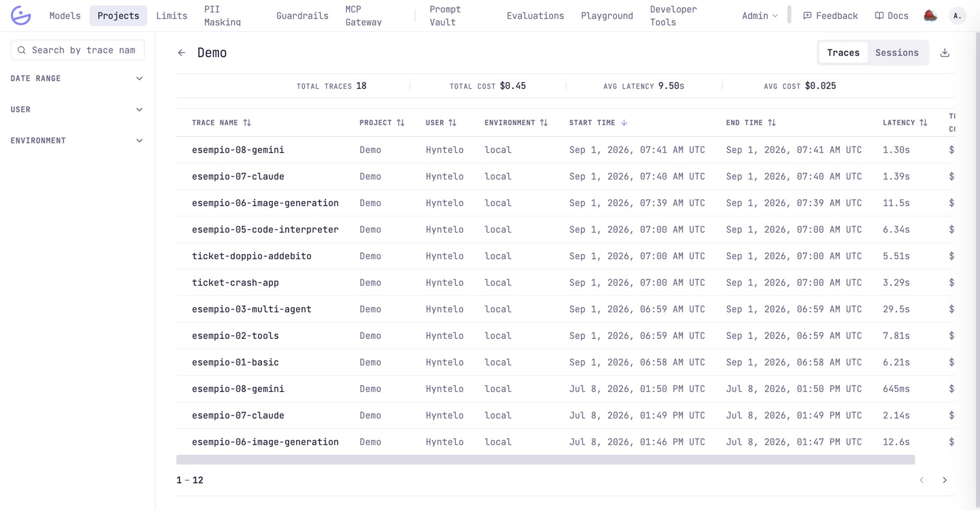This screenshot has width=980, height=510.
Task: Click the Total Cost $0.45 stat
Action: click(x=487, y=86)
